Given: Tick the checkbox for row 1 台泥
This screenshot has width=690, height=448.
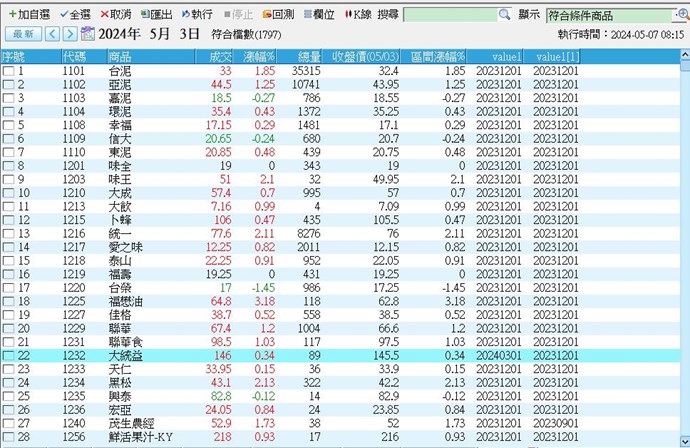Looking at the screenshot, I should [x=8, y=72].
